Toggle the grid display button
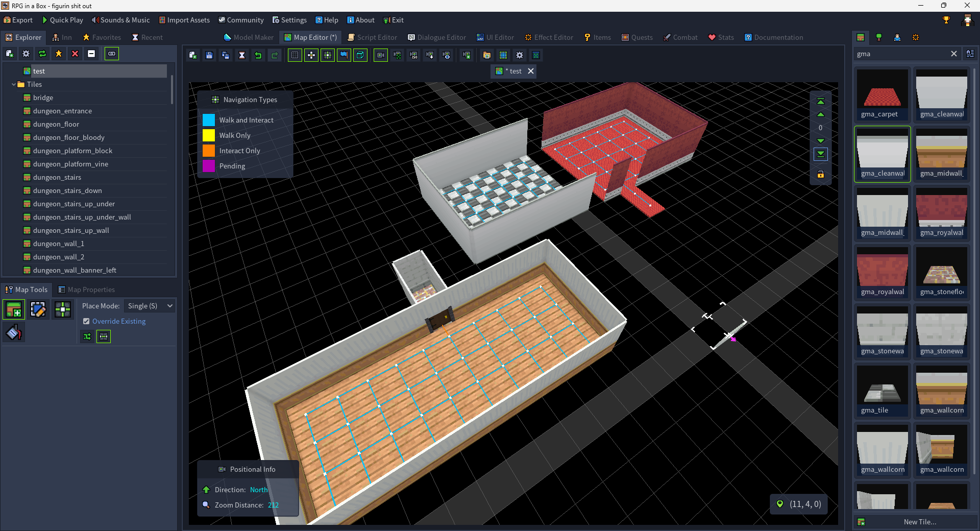Screen dimensions: 980x531 (x=295, y=55)
